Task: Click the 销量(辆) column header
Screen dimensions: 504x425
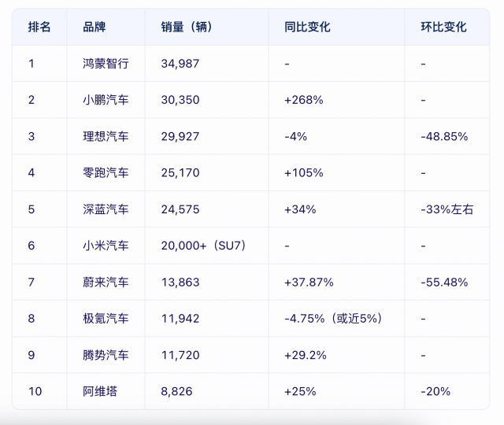Action: (x=187, y=27)
